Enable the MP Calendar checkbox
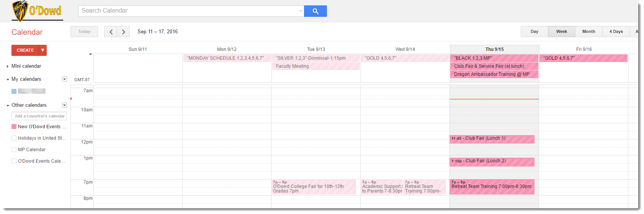 point(14,150)
